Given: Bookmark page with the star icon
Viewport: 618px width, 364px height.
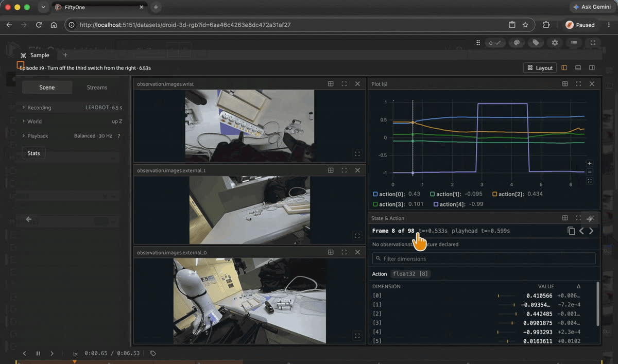Looking at the screenshot, I should (x=525, y=25).
